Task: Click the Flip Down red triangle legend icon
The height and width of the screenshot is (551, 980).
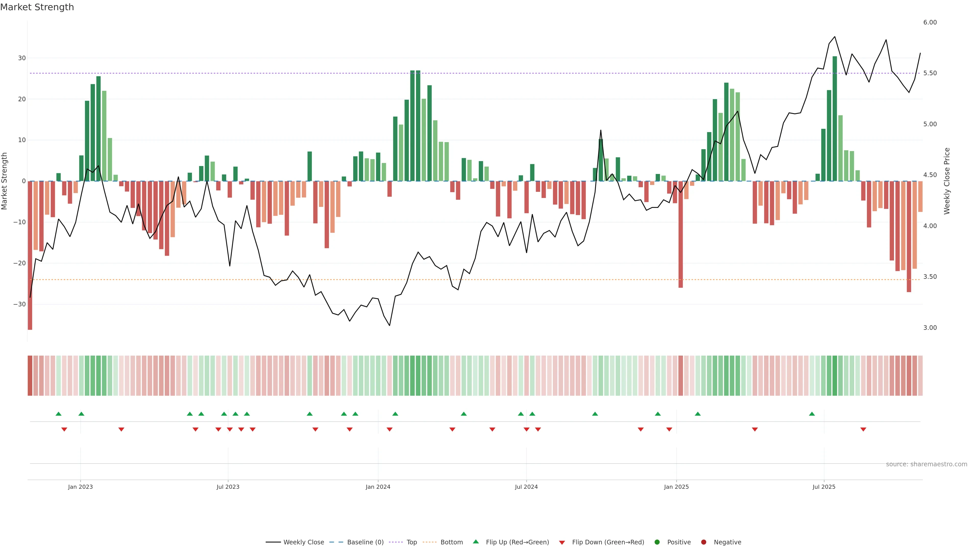Action: [562, 542]
